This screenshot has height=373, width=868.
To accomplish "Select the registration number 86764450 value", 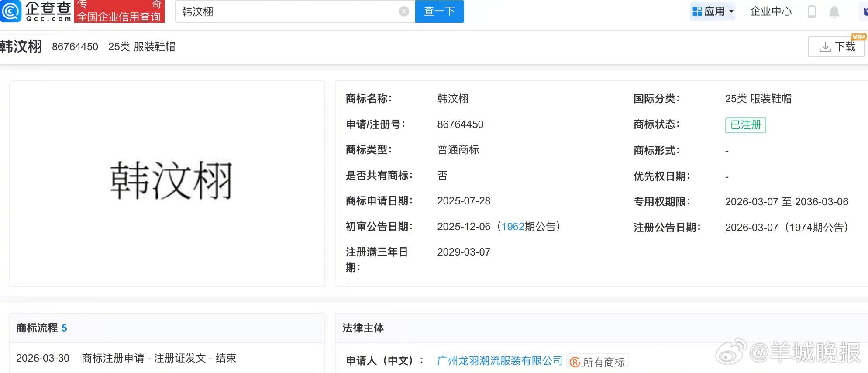I will point(460,124).
